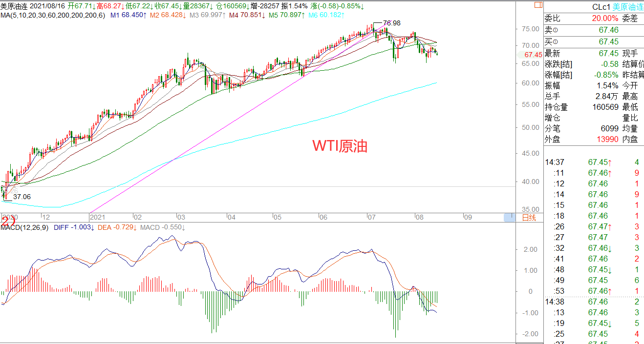Click the 45.00 price axis label
The width and height of the screenshot is (644, 344).
tap(531, 153)
